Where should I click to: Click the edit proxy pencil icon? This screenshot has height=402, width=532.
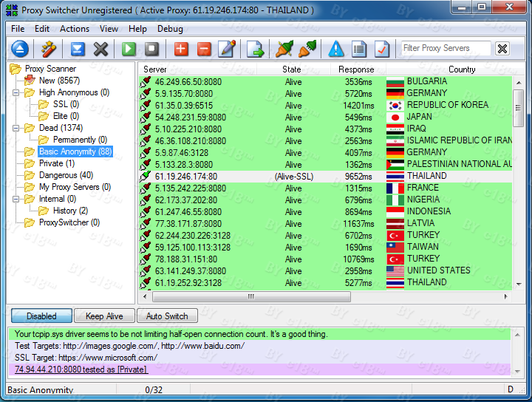[227, 50]
